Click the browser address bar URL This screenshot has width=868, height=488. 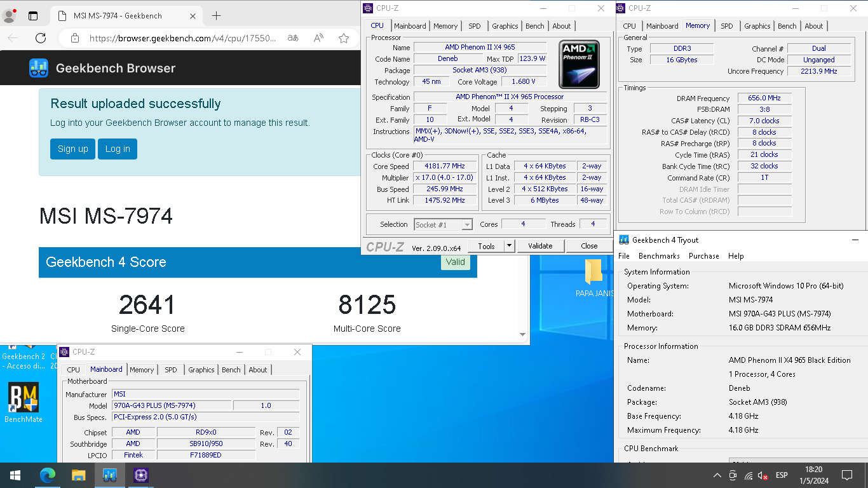[x=183, y=38]
